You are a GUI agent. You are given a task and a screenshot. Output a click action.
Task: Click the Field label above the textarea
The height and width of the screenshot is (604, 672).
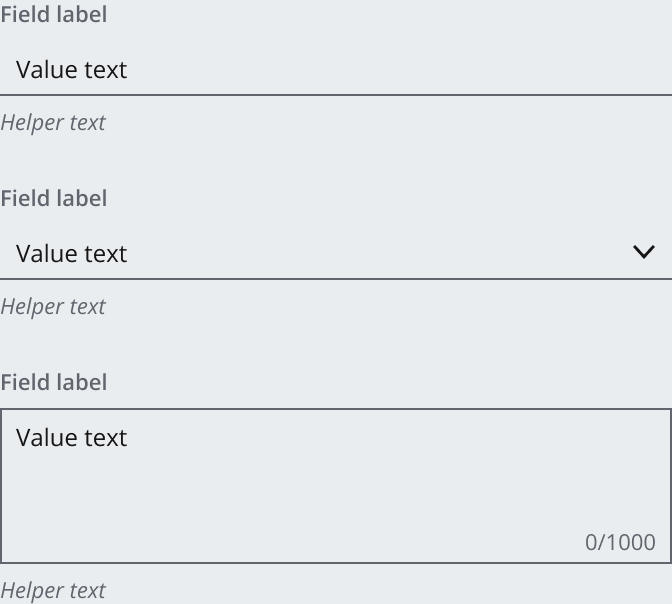click(x=53, y=382)
